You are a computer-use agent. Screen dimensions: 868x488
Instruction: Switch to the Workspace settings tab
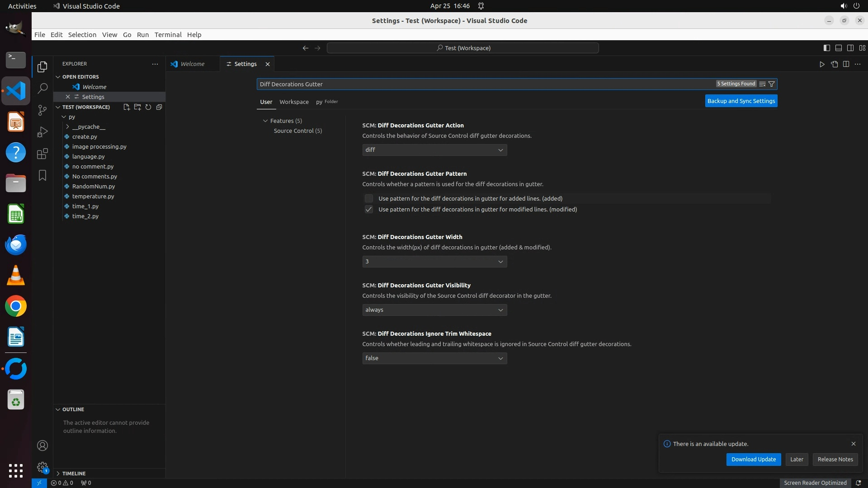294,102
